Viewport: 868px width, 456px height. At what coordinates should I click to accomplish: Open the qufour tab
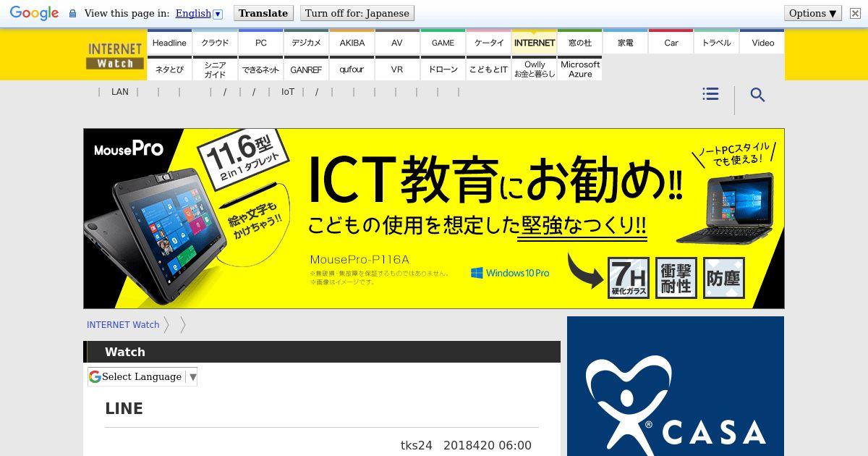pyautogui.click(x=352, y=69)
